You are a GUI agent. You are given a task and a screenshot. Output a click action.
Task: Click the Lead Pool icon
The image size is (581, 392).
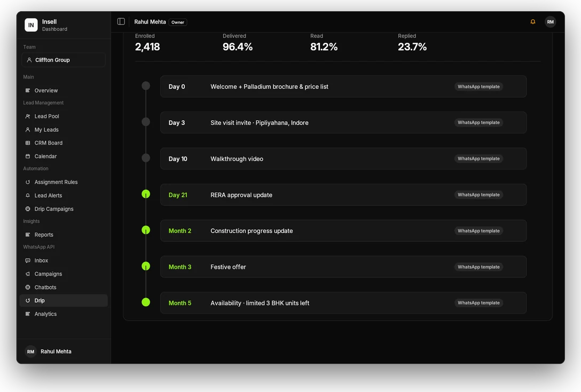click(28, 116)
